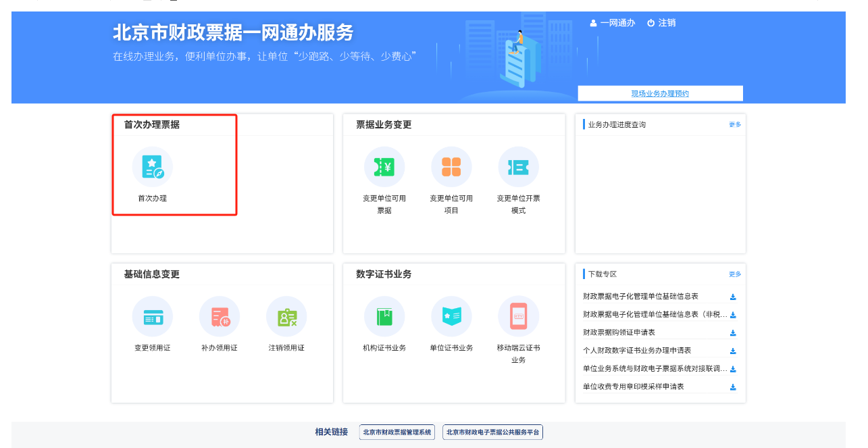Screen dimensions: 868x448
Task: Click the 单位证书业务 icon
Action: pyautogui.click(x=451, y=316)
